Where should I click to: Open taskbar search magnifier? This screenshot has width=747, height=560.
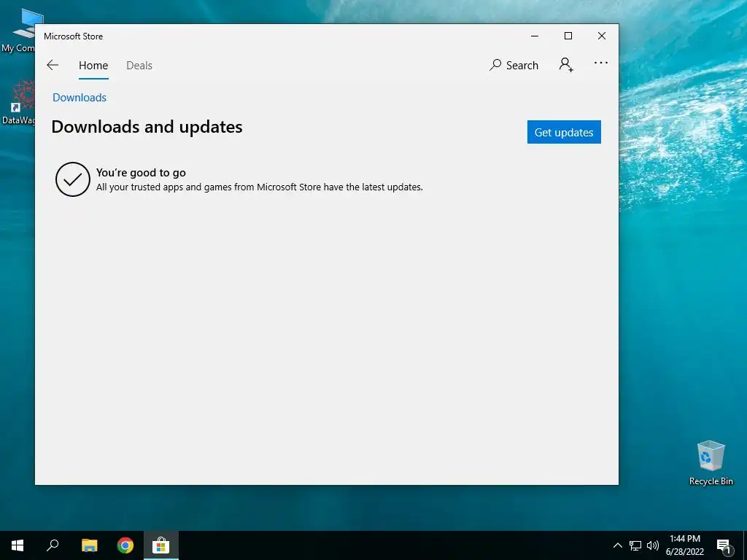(x=53, y=545)
